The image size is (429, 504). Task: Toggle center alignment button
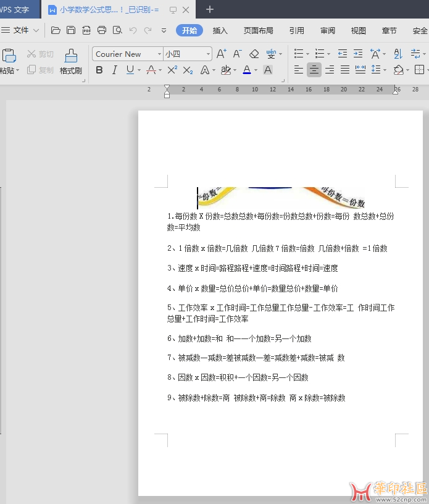coord(314,70)
